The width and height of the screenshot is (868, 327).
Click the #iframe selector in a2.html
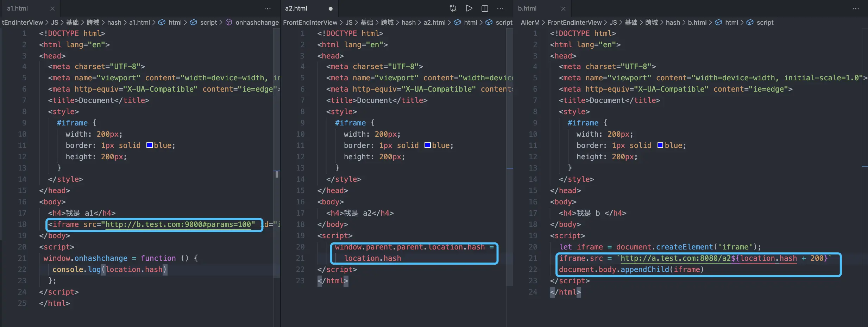click(350, 123)
